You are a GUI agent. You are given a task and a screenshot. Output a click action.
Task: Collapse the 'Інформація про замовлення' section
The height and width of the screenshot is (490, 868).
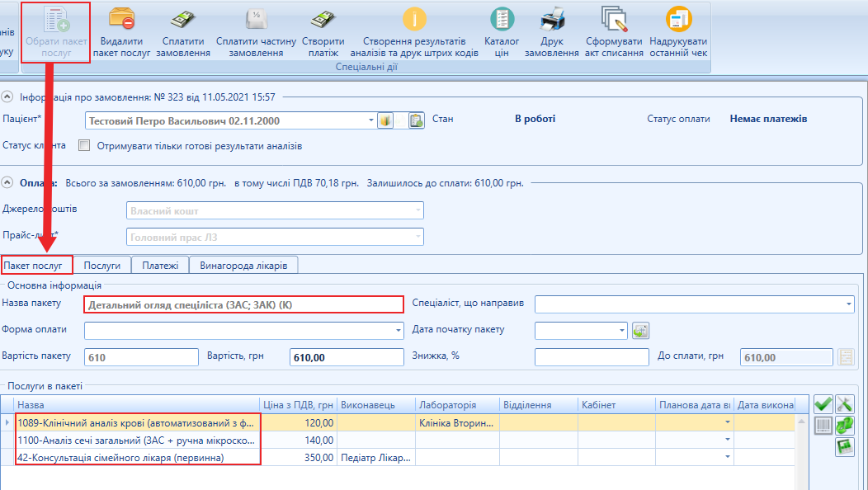(7, 97)
